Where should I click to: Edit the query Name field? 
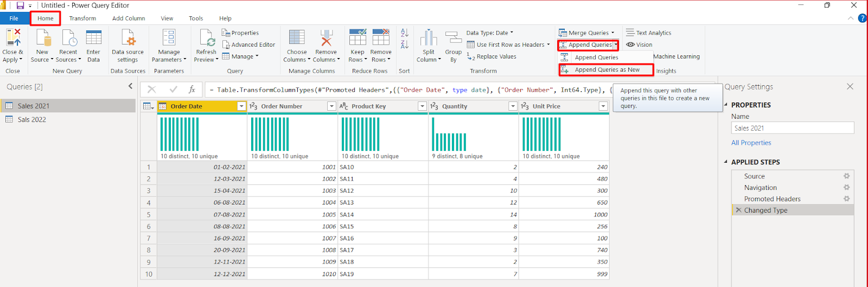click(792, 128)
